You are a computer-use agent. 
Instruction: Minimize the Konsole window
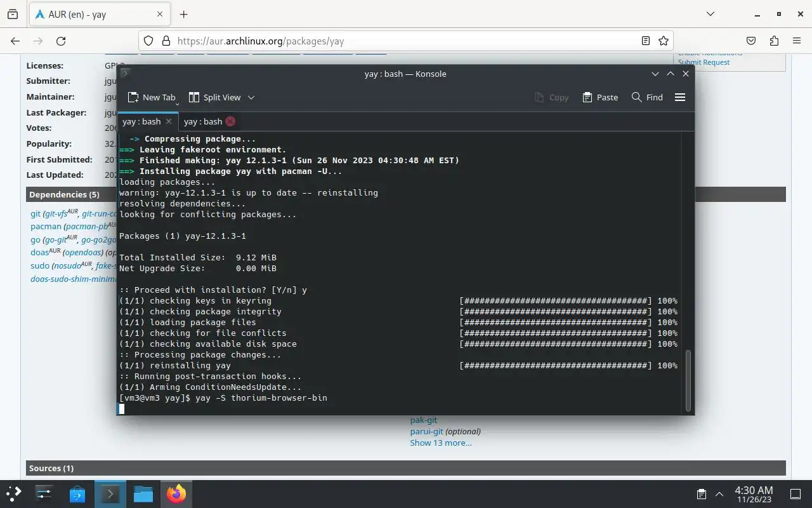click(655, 74)
